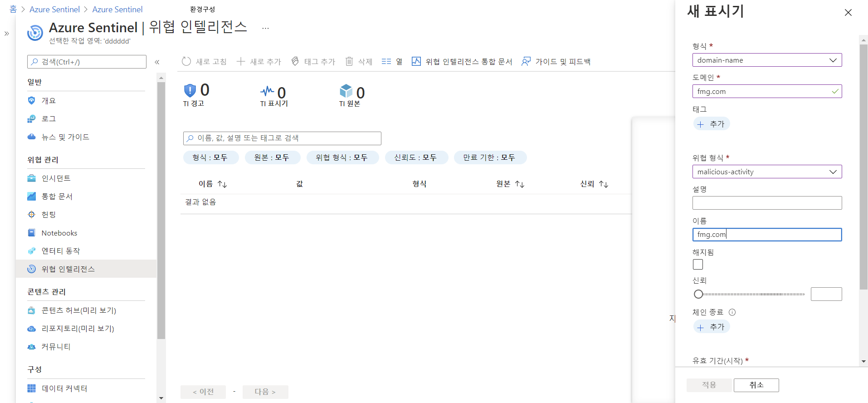Image resolution: width=868 pixels, height=403 pixels.
Task: Click the TI 원본 cube icon
Action: [x=346, y=91]
